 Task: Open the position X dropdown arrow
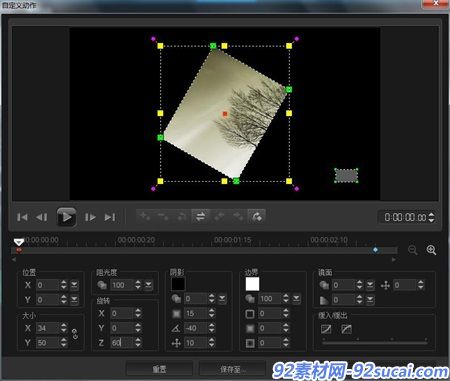[74, 285]
